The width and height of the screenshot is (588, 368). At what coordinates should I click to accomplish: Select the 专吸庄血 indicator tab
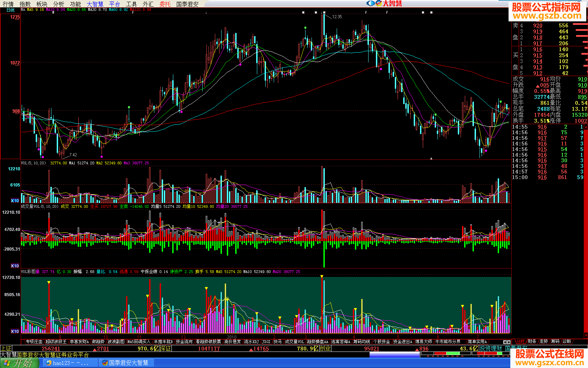coord(34,341)
